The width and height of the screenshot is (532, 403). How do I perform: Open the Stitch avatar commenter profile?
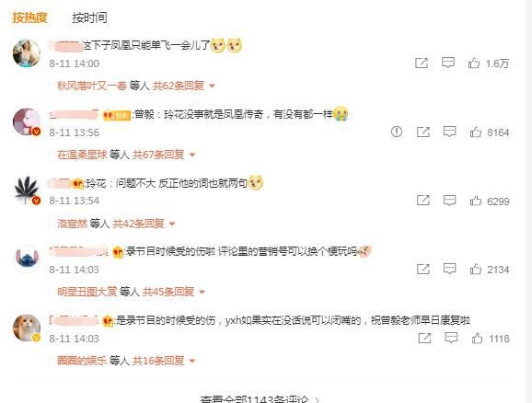coord(27,259)
